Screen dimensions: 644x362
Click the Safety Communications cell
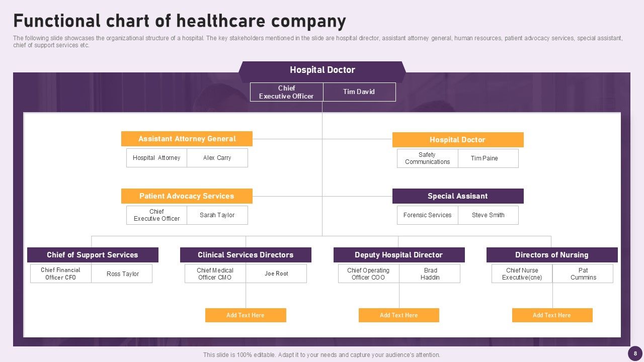(x=427, y=158)
